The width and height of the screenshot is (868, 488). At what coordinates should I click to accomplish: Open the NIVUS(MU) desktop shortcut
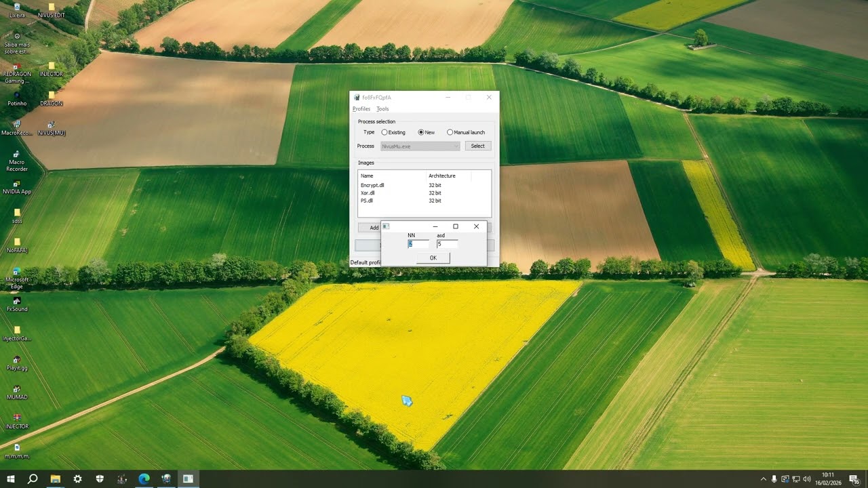point(52,127)
